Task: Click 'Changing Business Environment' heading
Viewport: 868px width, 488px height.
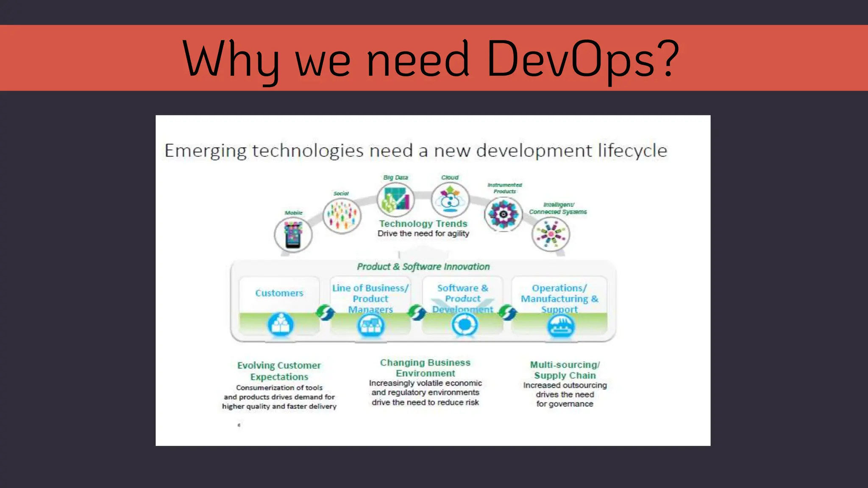Action: (x=425, y=368)
